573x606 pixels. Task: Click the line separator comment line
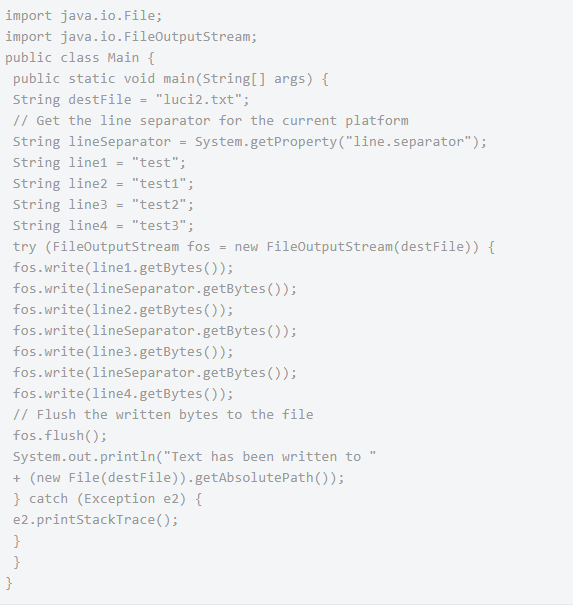coord(211,121)
